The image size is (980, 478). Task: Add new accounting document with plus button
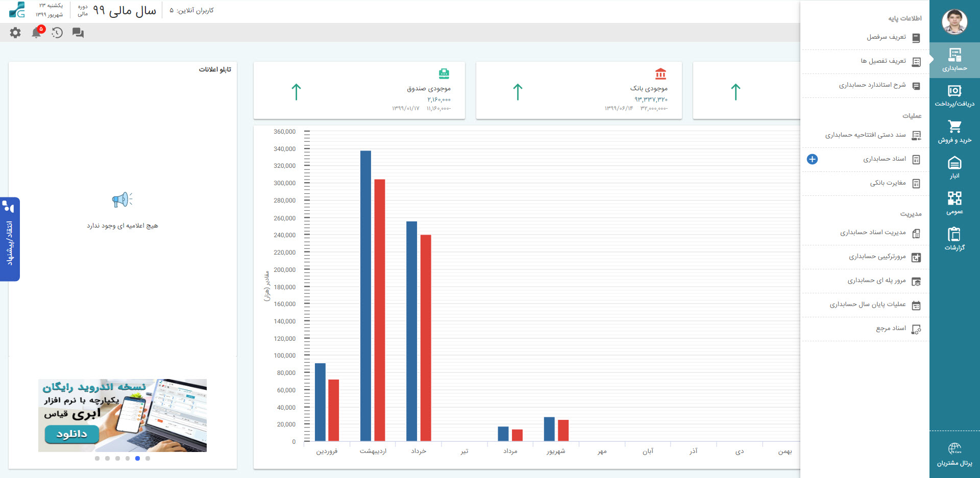[x=812, y=159]
